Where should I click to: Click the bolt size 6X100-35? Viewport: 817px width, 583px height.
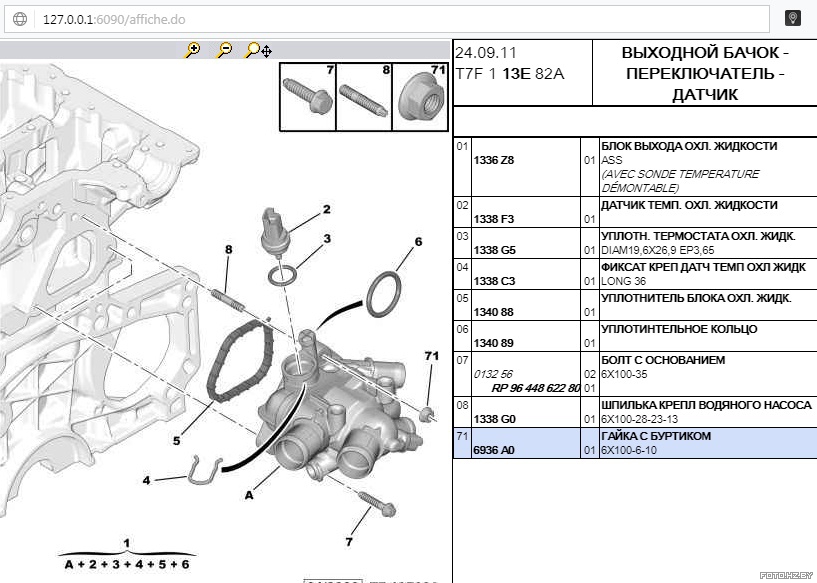tap(624, 374)
